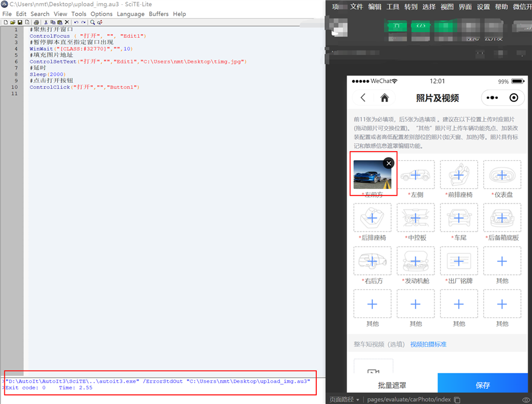
Task: Click the Replace icon in SciTE toolbar
Action: [100, 22]
